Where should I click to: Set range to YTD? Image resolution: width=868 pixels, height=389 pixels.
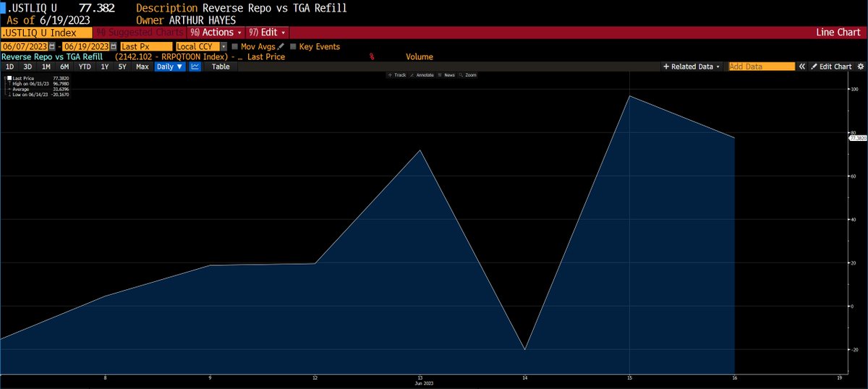[x=85, y=66]
